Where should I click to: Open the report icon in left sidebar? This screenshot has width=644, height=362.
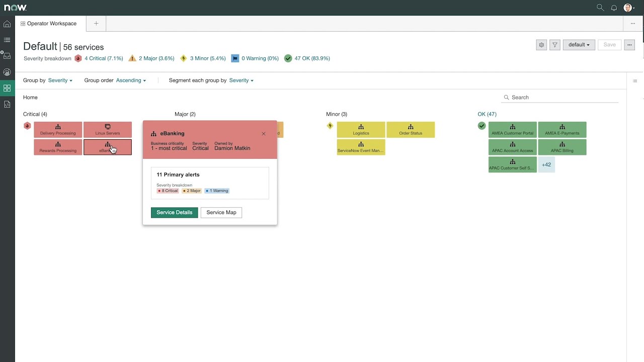pos(7,104)
